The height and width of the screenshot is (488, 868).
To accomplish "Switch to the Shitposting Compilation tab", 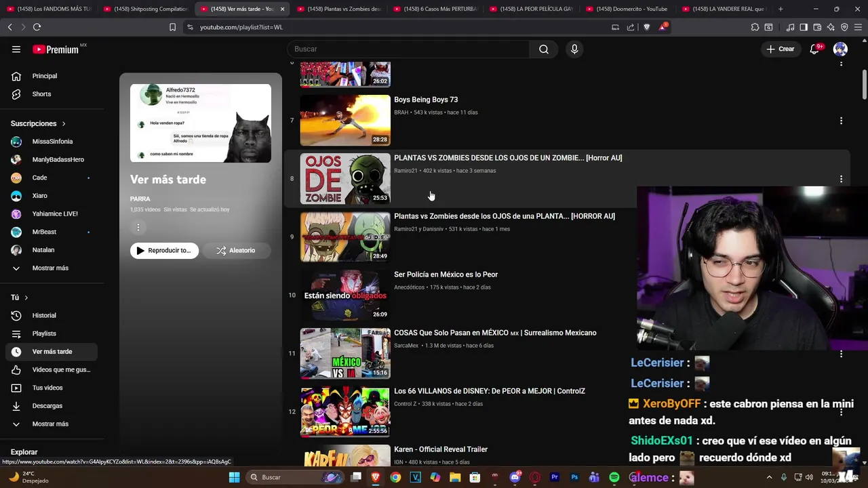I will point(145,9).
